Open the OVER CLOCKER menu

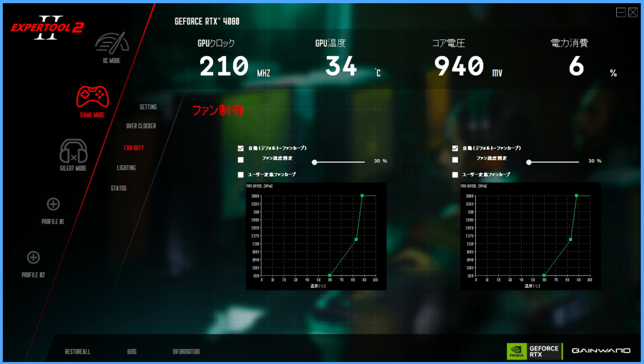(141, 126)
